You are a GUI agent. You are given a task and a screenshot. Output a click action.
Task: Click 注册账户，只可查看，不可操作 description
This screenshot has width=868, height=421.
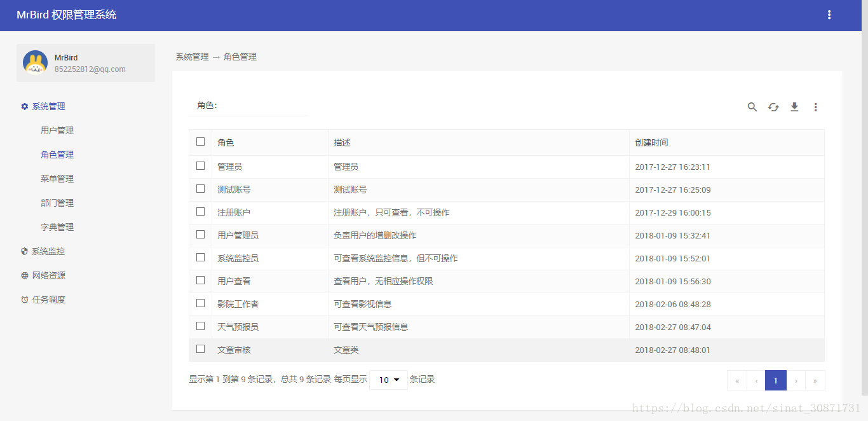point(391,212)
